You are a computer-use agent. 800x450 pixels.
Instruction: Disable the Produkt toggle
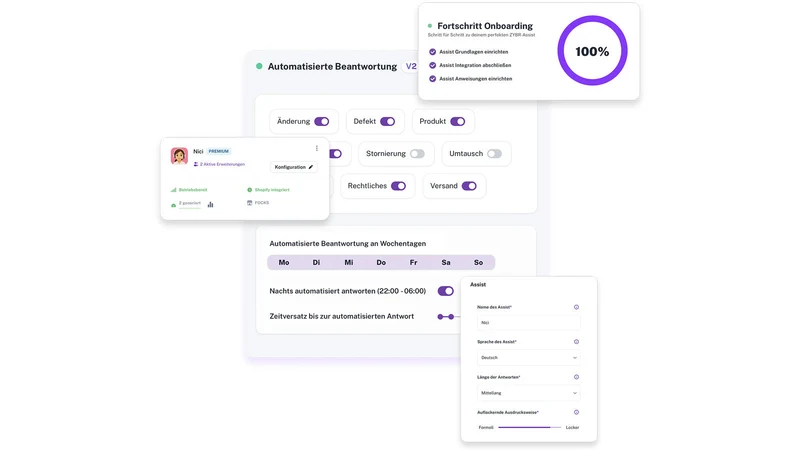(458, 121)
